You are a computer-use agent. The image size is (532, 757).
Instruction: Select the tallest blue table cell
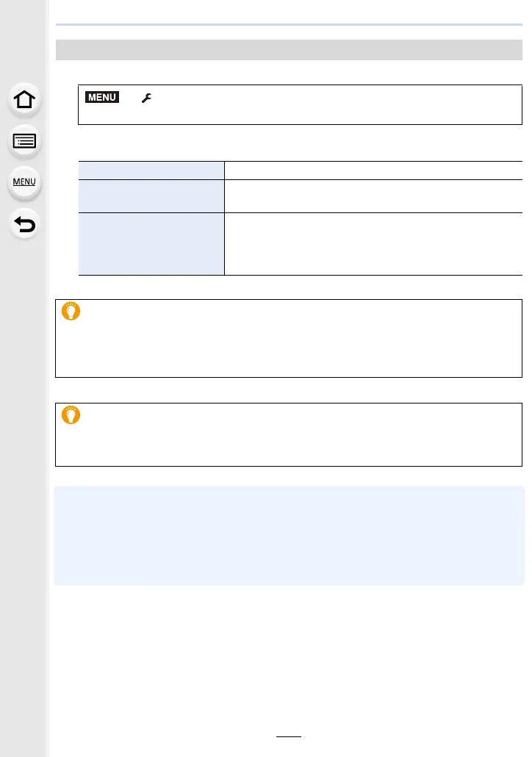tap(151, 243)
